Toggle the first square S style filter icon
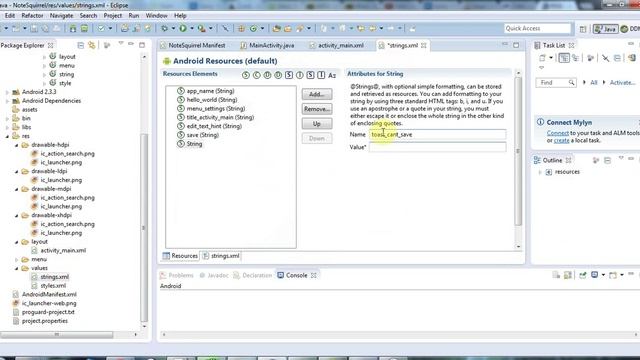Viewport: 640px width, 360px height. 289,75
